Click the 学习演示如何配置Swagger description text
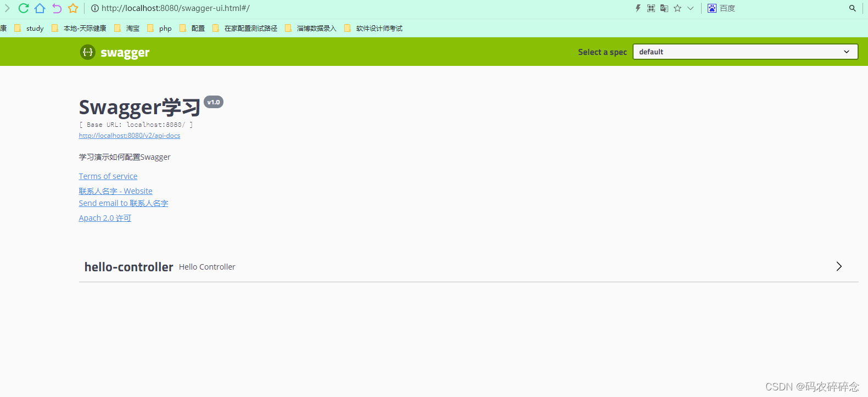The width and height of the screenshot is (868, 397). pos(125,157)
